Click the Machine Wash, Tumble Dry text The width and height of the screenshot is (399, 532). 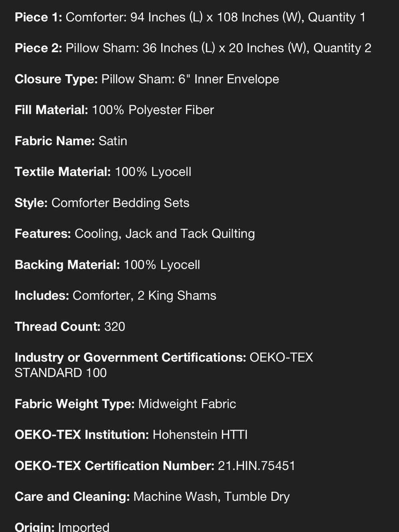pyautogui.click(x=211, y=496)
